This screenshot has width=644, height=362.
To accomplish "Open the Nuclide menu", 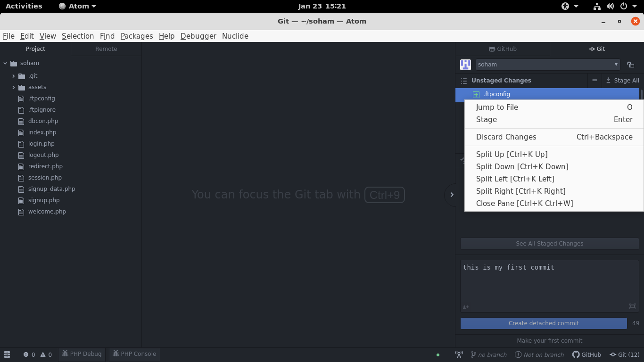I will 235,36.
